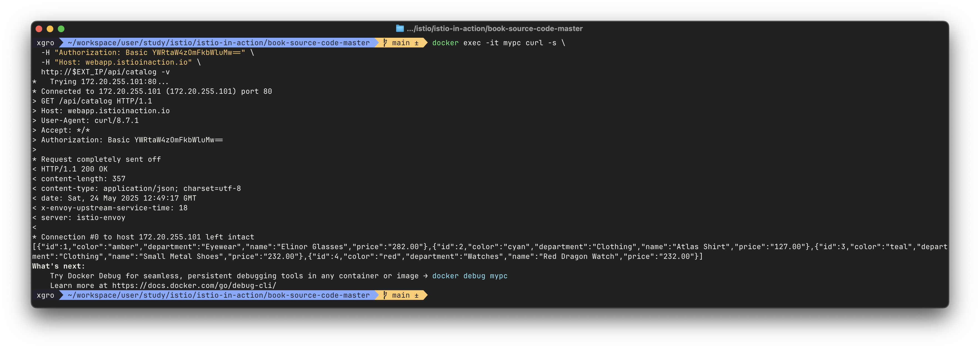
Task: Click the git branch icon in the top prompt
Action: tap(385, 42)
